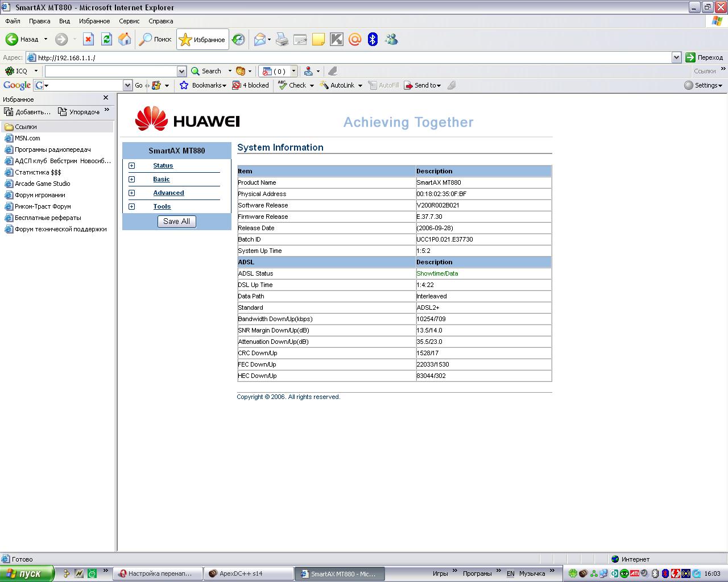The height and width of the screenshot is (582, 728).
Task: Click Добавить in favorites panel
Action: point(27,111)
